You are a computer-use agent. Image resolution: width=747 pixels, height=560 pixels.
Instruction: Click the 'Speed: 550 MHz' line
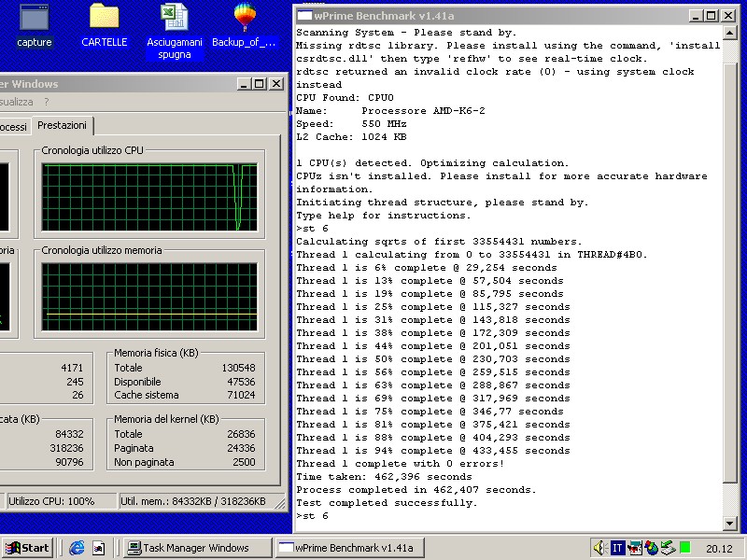(x=351, y=124)
